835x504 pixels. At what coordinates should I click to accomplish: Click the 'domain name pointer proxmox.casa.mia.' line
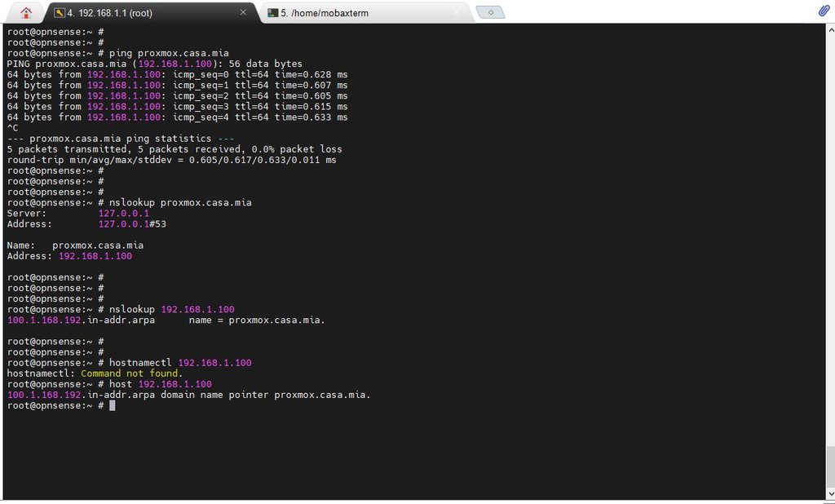189,395
